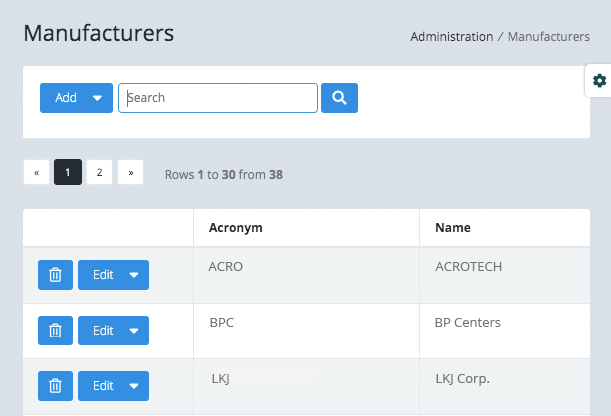611x416 pixels.
Task: Expand Edit dropdown arrow for ACROTECH row
Action: [x=134, y=275]
